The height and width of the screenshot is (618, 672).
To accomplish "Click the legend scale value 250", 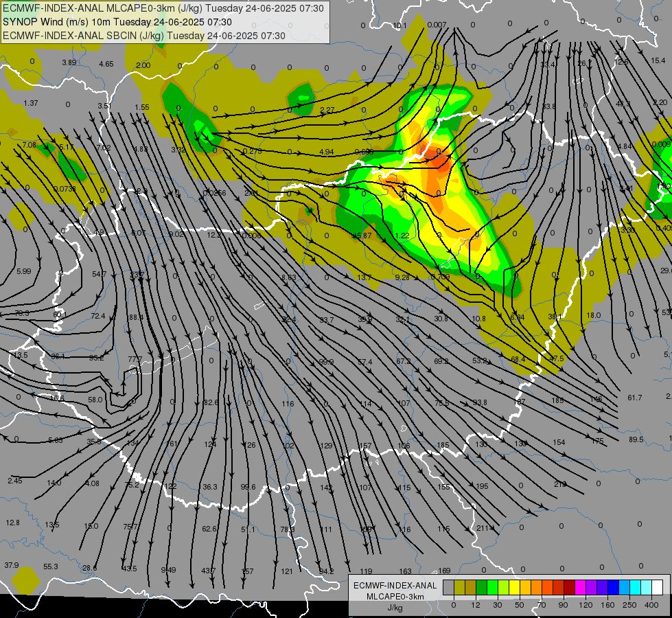I will point(629,605).
